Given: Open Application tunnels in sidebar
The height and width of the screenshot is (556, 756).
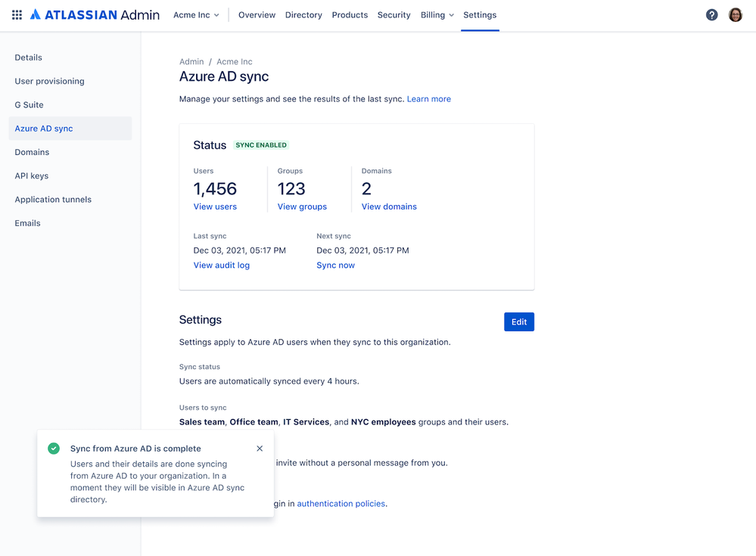Looking at the screenshot, I should (x=70, y=199).
